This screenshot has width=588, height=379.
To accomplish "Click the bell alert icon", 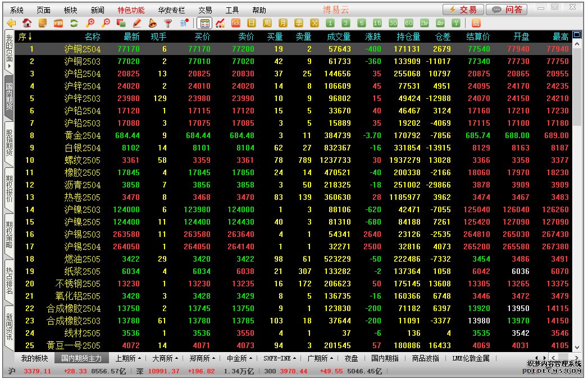I will pyautogui.click(x=152, y=23).
